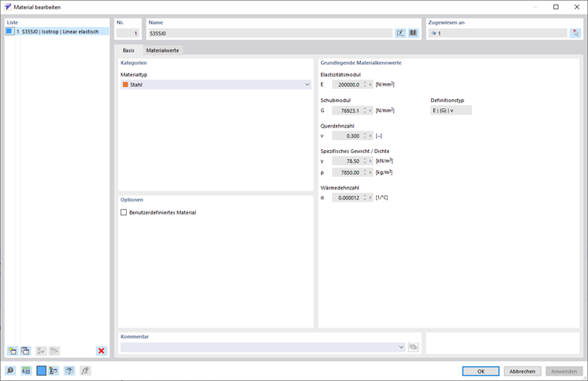Click spinner of specific weight 78.50
Screen dimensions: 588x381
point(365,161)
